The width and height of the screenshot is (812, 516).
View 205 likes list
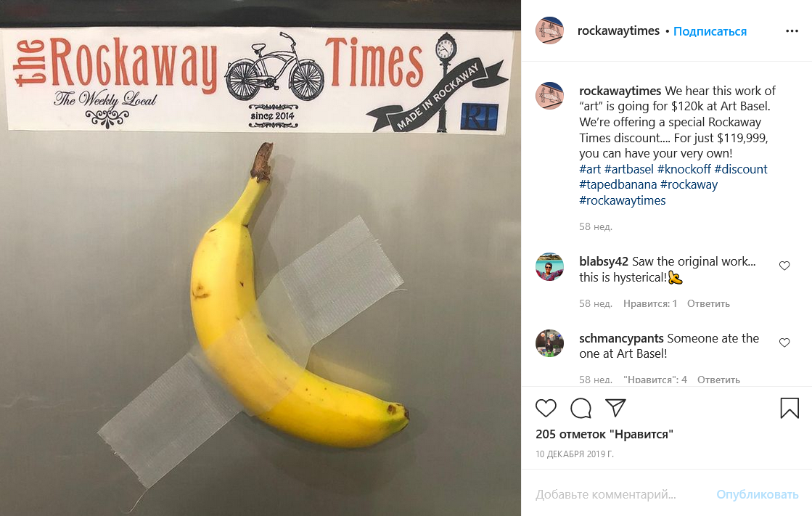click(x=604, y=434)
